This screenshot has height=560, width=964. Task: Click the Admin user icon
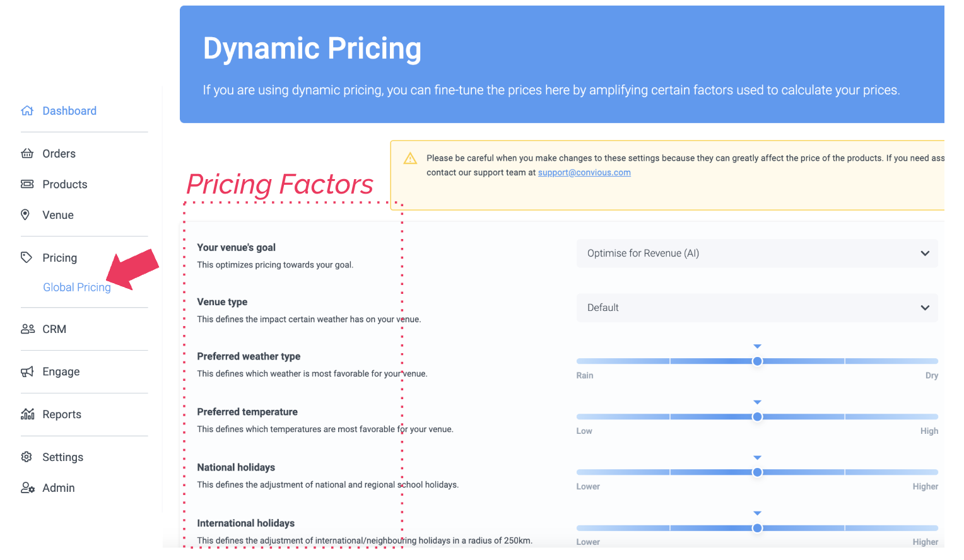pyautogui.click(x=27, y=487)
